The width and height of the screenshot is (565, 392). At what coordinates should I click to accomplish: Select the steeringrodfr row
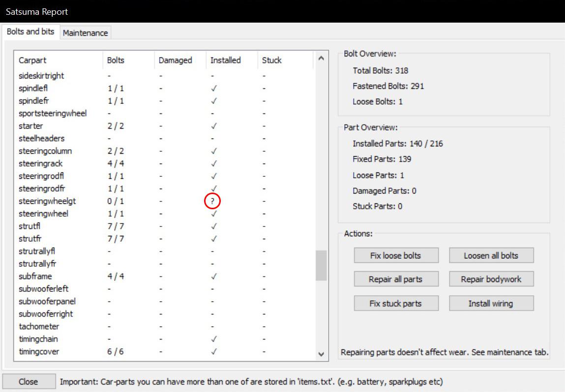coord(164,189)
